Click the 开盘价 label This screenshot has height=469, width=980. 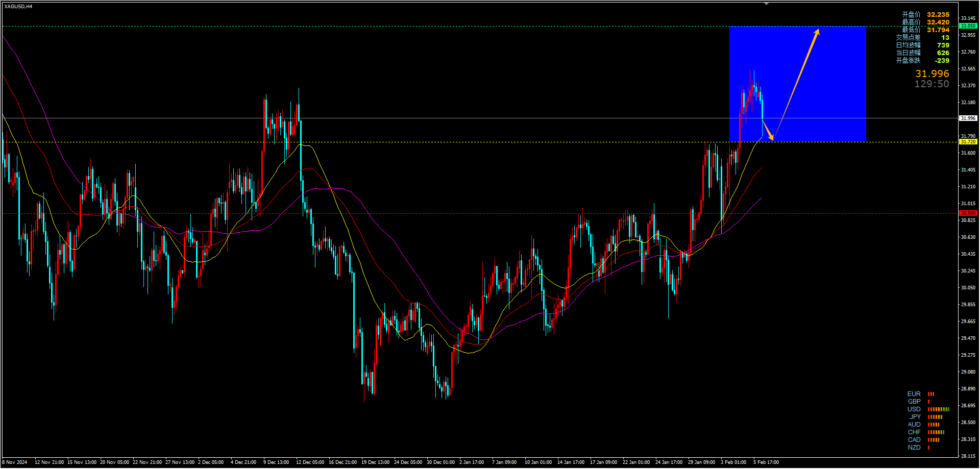tap(911, 15)
